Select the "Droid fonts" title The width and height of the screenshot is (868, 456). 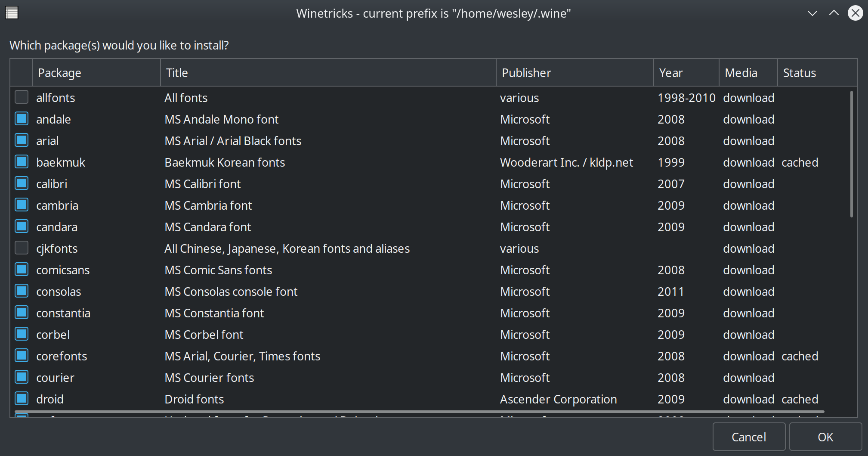pyautogui.click(x=194, y=399)
